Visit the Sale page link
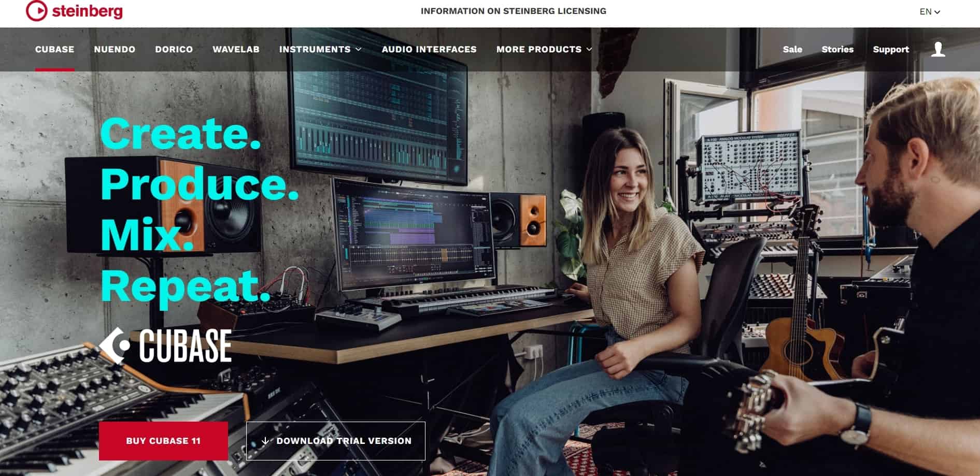The height and width of the screenshot is (476, 980). coord(792,49)
